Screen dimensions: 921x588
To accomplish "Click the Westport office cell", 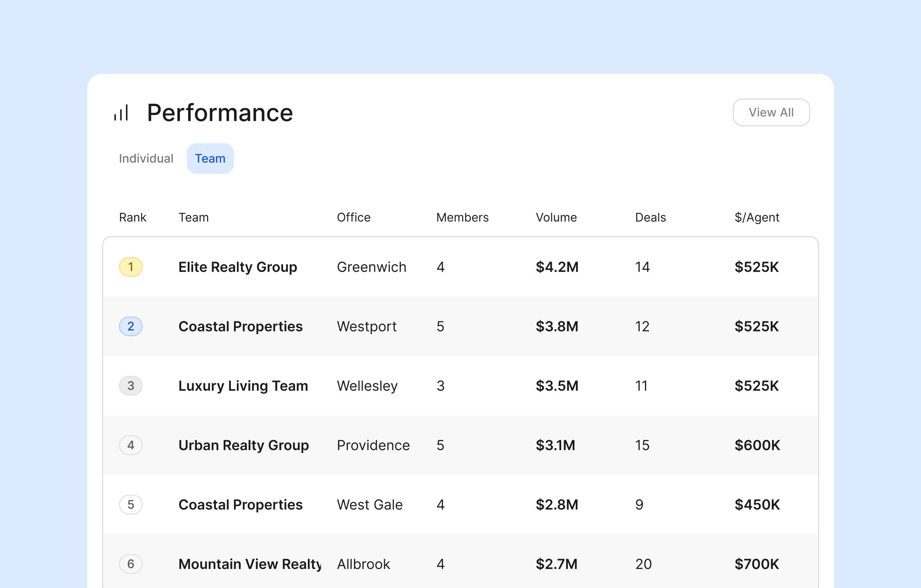I will tap(366, 326).
